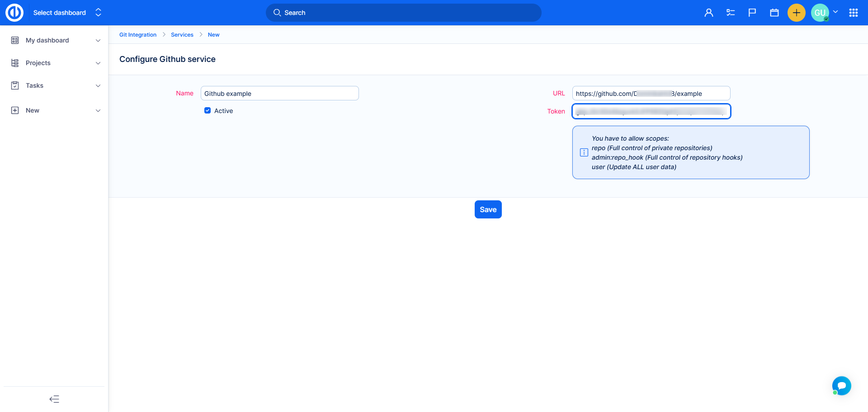Expand the My dashboard chevron
Screen dimensions: 868x412
(98, 41)
